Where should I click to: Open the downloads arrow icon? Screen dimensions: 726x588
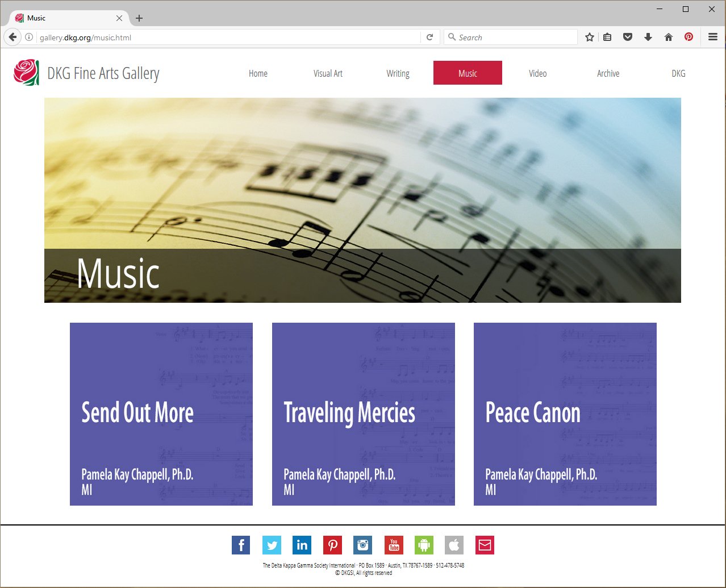pos(648,37)
